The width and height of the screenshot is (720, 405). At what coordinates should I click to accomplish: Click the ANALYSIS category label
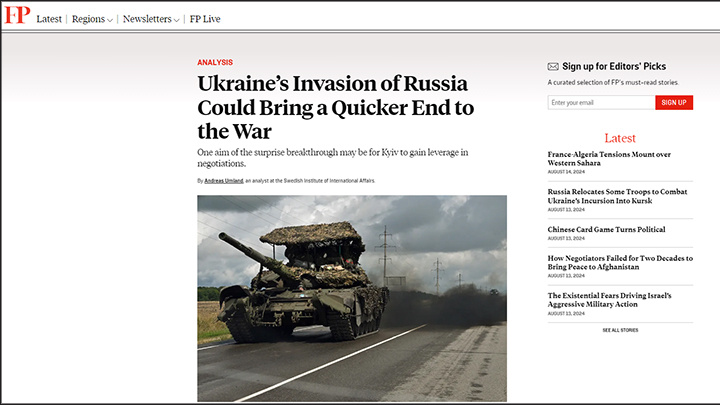tap(215, 62)
